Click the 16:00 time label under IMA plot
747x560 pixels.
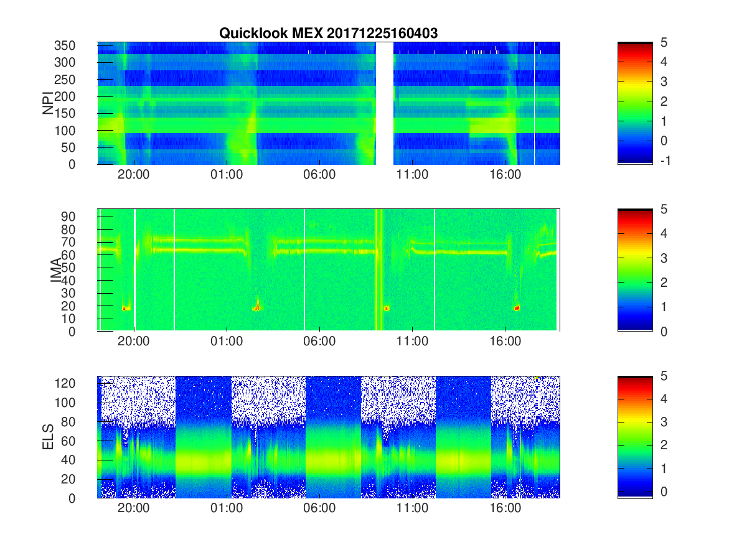[x=505, y=342]
